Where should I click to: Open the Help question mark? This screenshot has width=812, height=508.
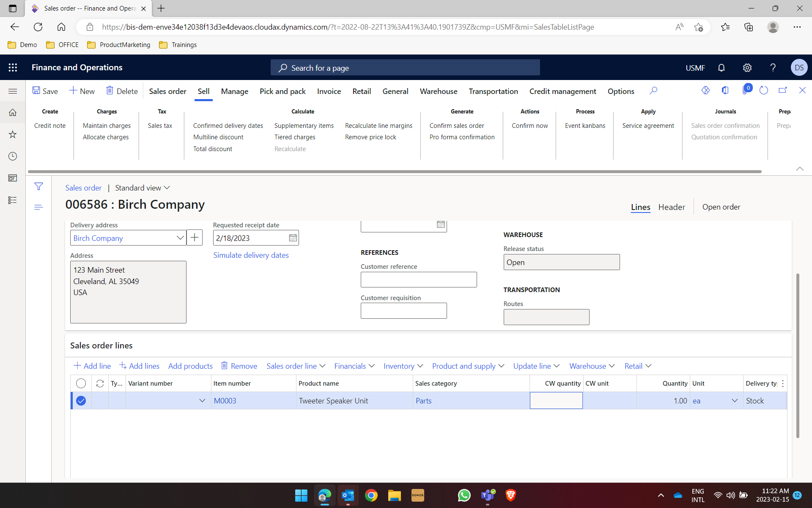click(x=773, y=68)
